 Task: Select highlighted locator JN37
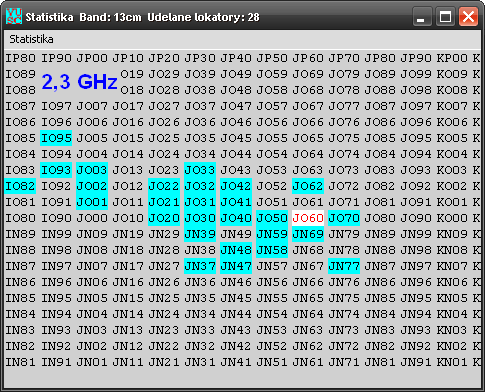[x=200, y=266]
